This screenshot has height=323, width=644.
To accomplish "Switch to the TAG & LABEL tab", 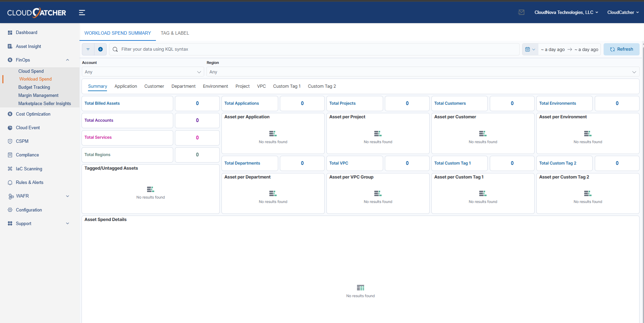I will click(x=175, y=33).
